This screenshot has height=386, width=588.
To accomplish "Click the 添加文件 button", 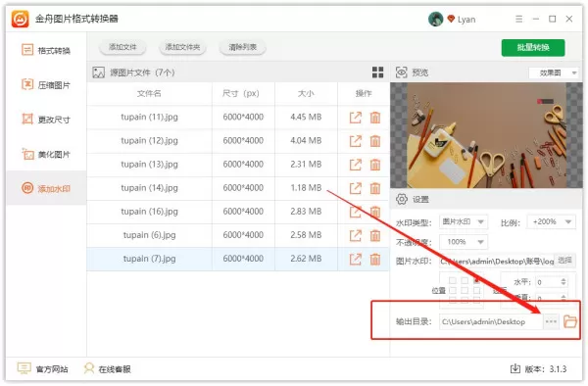I will click(x=122, y=47).
